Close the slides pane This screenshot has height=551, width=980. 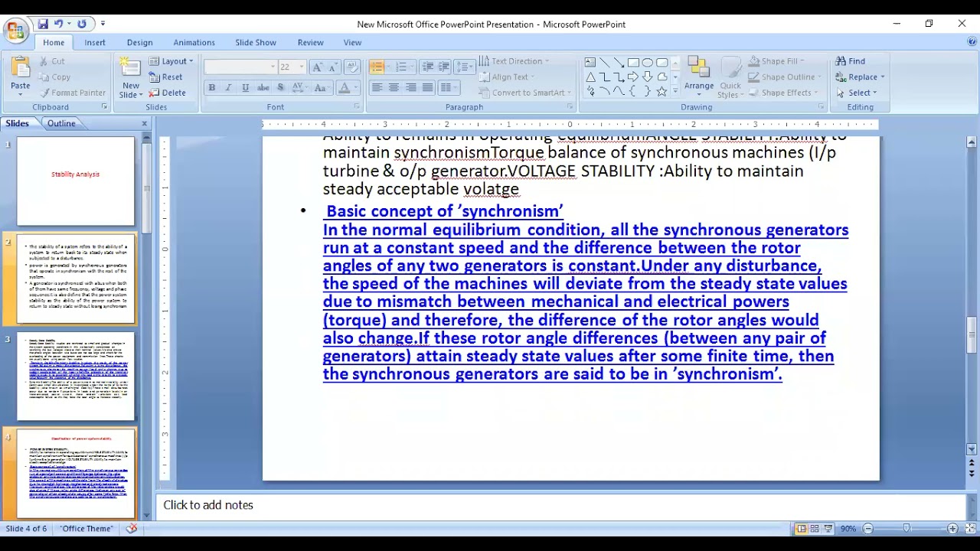pos(144,123)
